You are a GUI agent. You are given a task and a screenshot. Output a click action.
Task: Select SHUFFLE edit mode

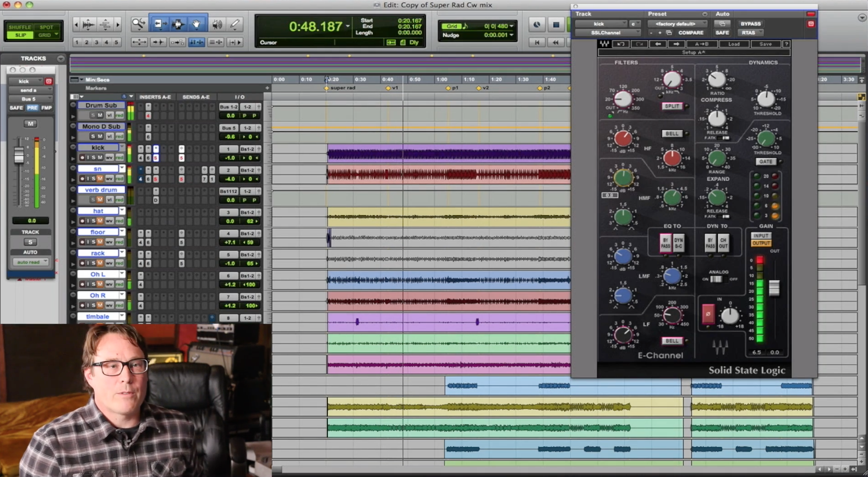[20, 27]
